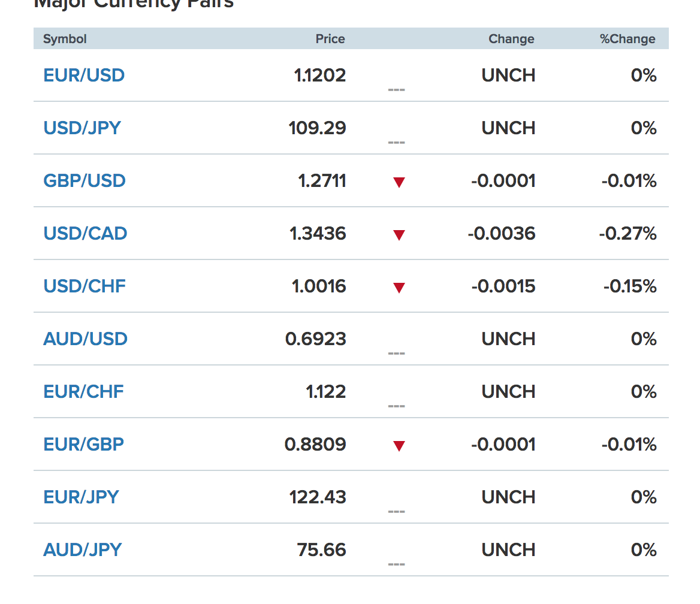Click the %Change column header
700x604 pixels.
pos(627,39)
